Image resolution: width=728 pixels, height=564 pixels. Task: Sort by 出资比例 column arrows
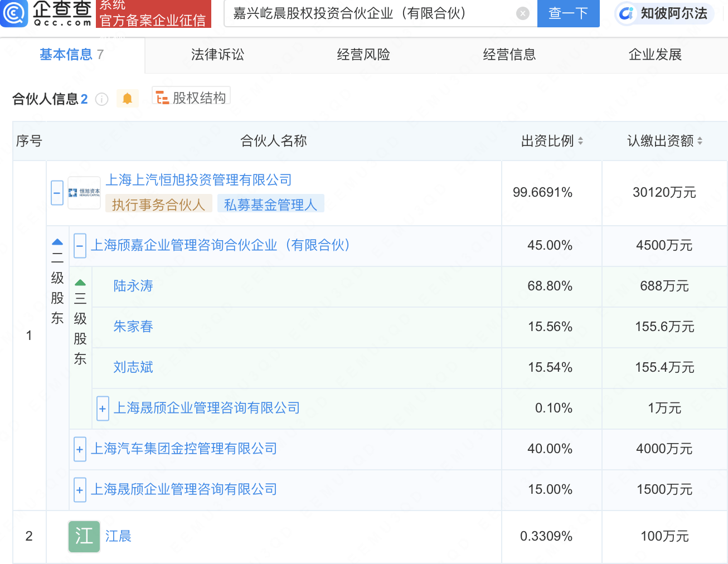pyautogui.click(x=580, y=141)
